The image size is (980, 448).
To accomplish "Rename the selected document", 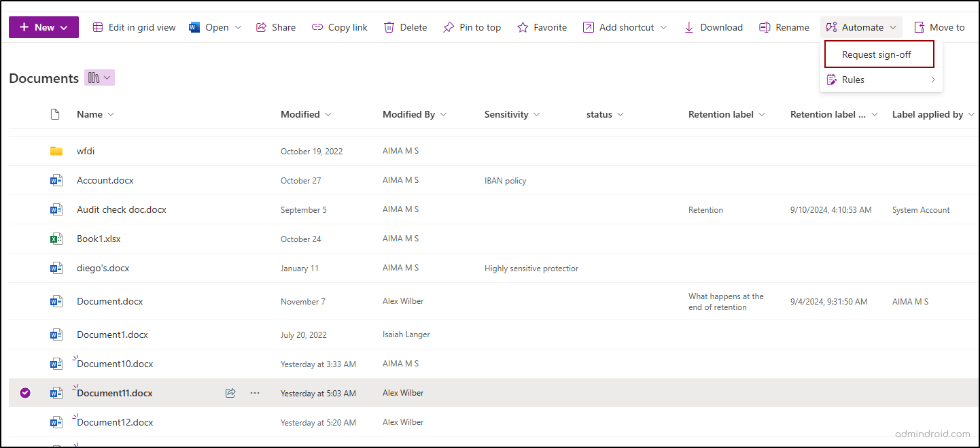I will (x=784, y=27).
